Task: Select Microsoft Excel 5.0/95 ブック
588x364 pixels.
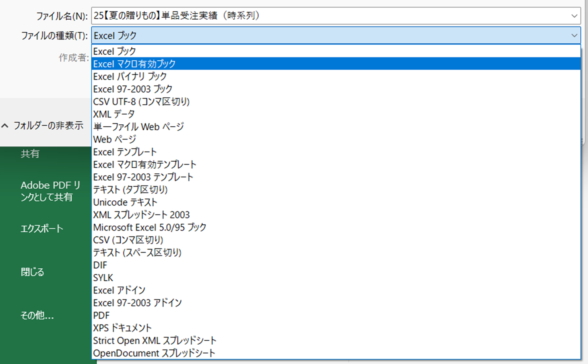Action: click(x=336, y=227)
